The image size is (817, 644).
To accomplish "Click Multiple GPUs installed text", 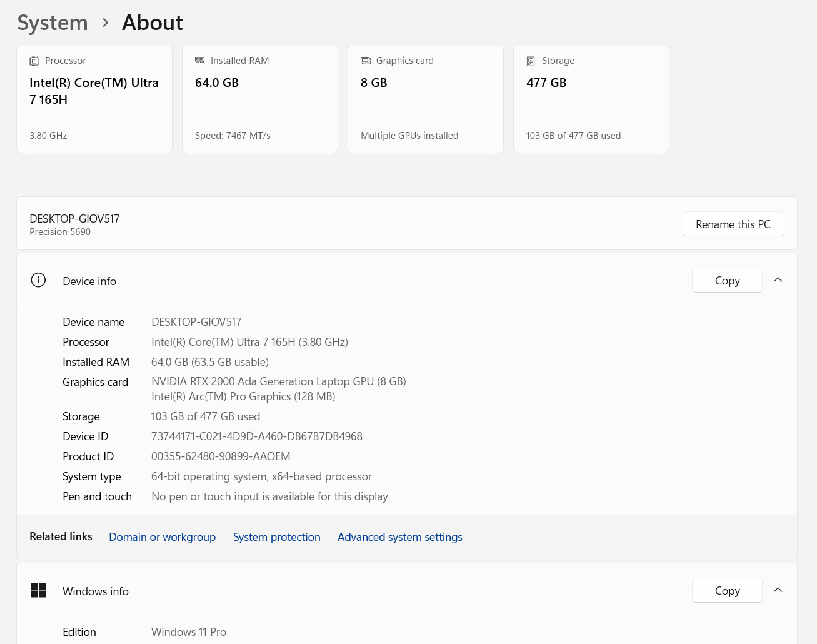I will 409,136.
